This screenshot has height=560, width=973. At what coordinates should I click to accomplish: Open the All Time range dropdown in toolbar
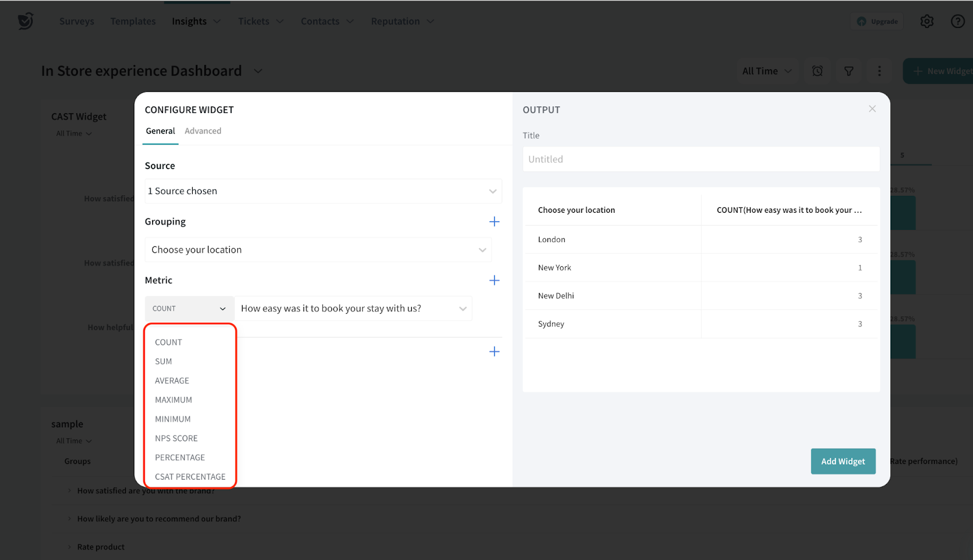tap(767, 71)
